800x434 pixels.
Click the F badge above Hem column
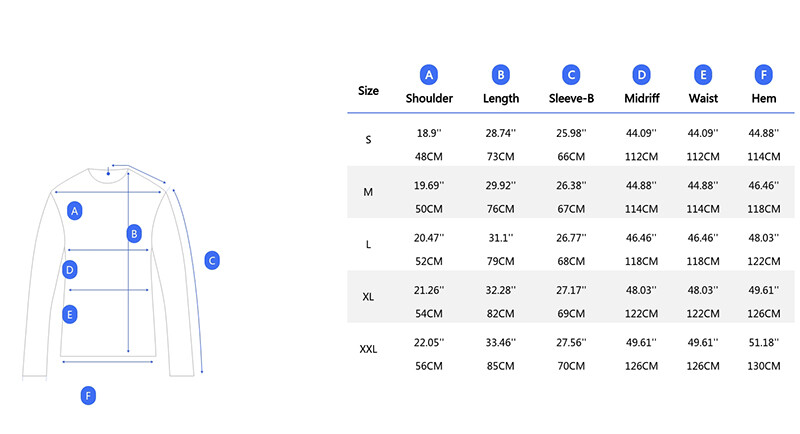pos(764,74)
